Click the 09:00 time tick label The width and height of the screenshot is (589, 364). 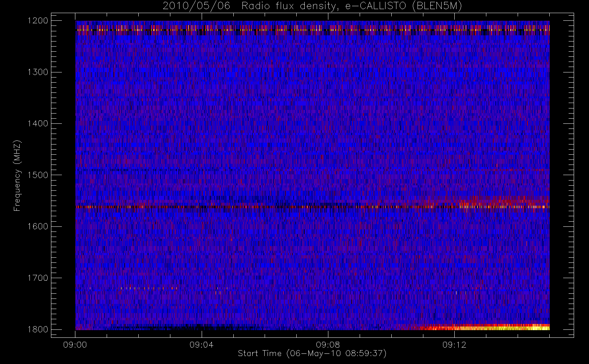coord(75,345)
